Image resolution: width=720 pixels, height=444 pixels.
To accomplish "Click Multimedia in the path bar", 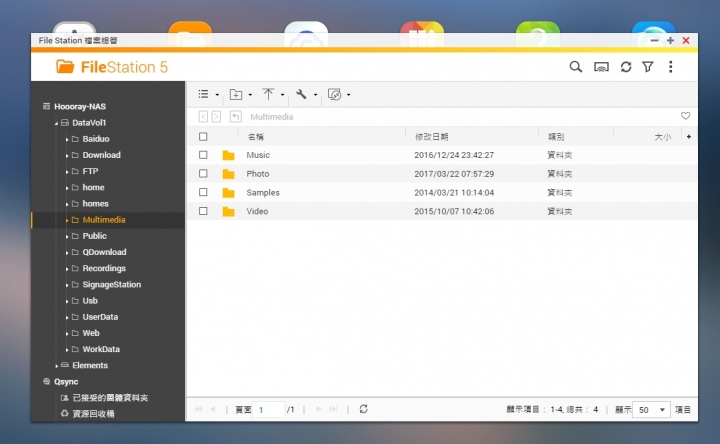I will 271,117.
